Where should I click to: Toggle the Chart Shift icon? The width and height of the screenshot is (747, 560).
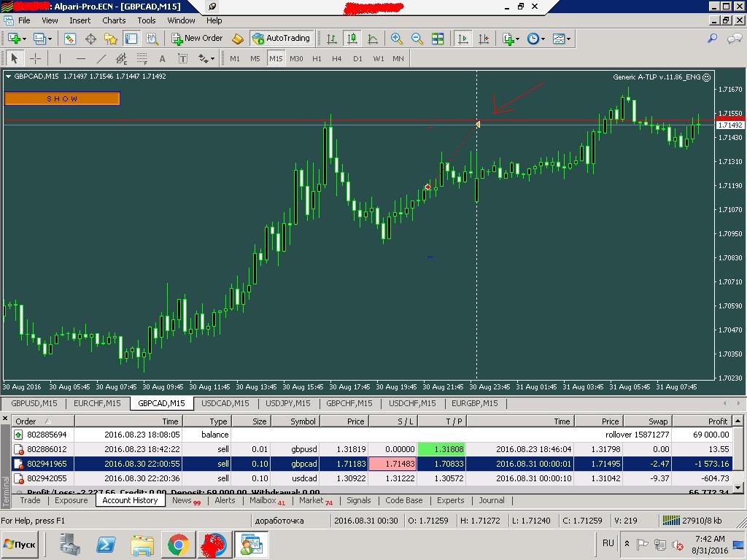(x=484, y=39)
